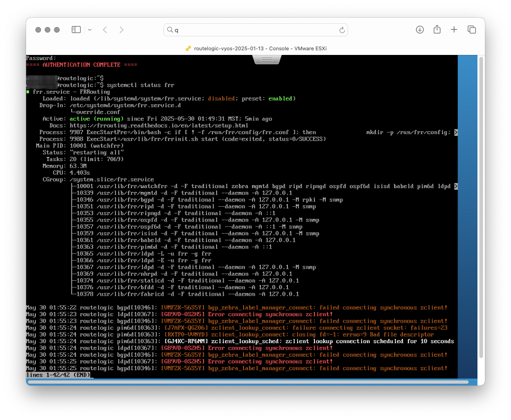
Task: Click the 10001 watchfrr process row
Action: pyautogui.click(x=263, y=186)
